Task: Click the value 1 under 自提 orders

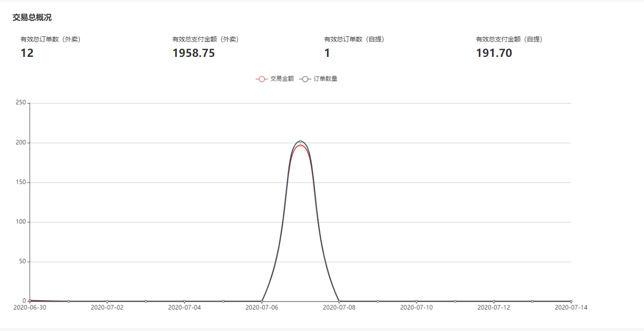Action: [327, 53]
